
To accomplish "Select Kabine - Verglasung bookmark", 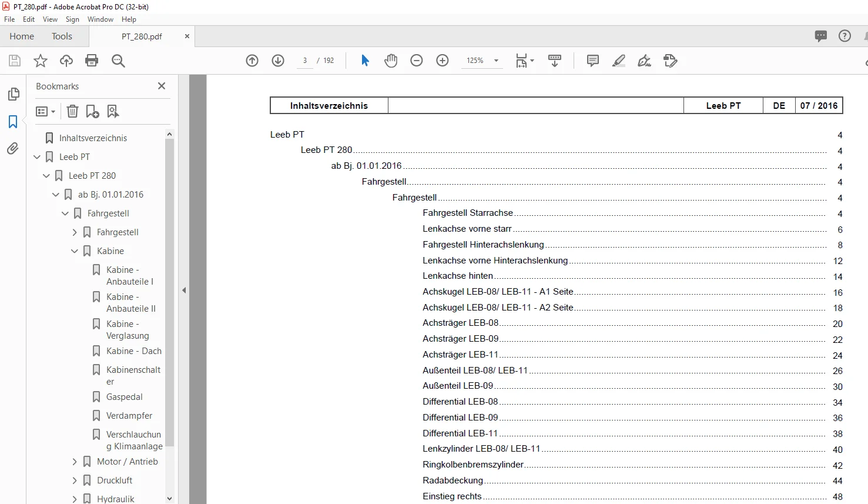I will click(128, 330).
